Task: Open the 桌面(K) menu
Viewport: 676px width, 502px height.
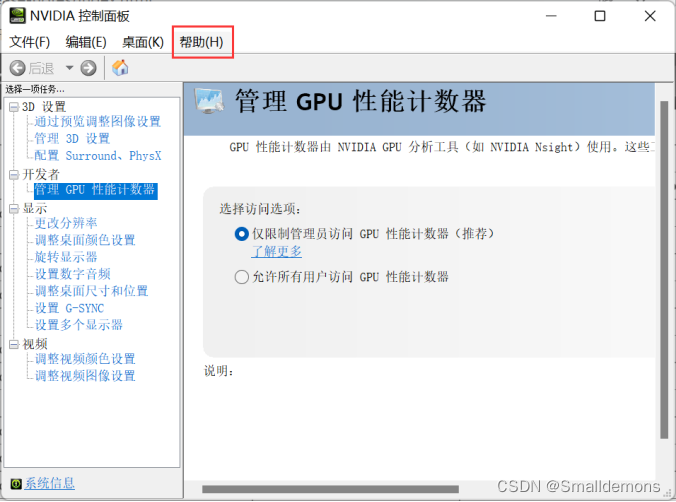Action: pos(143,42)
